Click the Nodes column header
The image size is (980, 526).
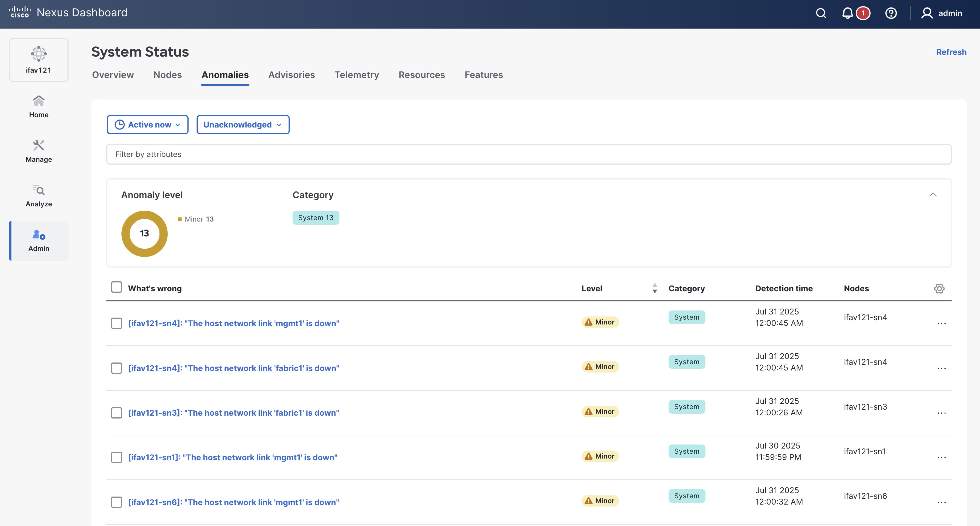[856, 288]
